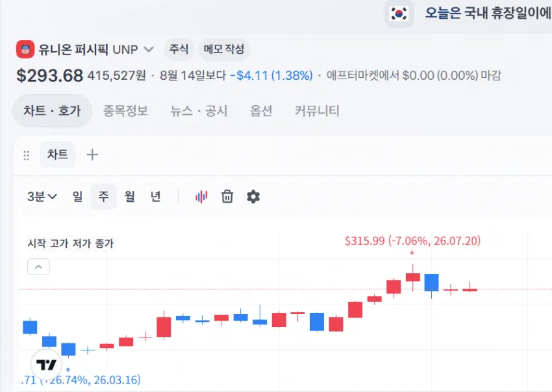Click the 주식 tag button
Viewport: 552px width, 392px height.
click(x=179, y=49)
